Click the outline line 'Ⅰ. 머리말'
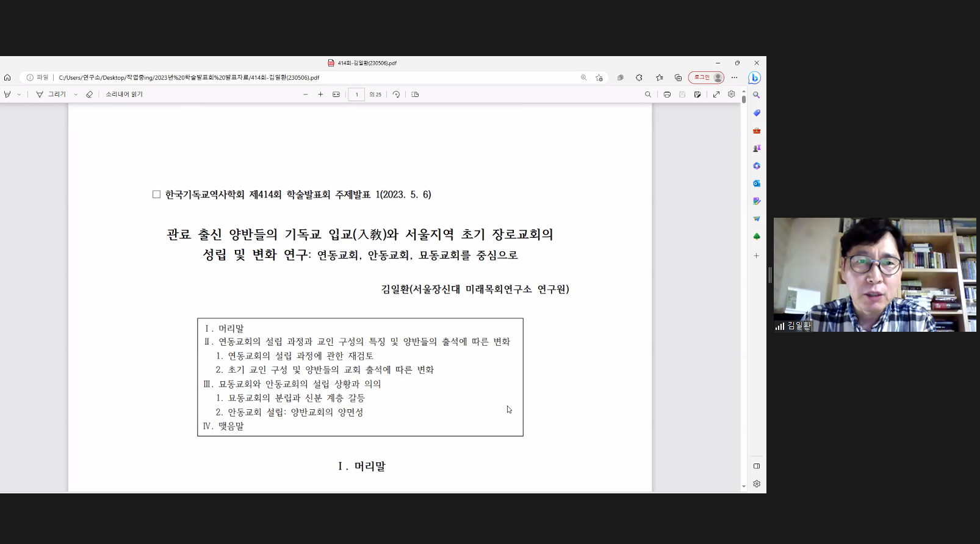Viewport: 980px width, 544px height. pyautogui.click(x=223, y=328)
